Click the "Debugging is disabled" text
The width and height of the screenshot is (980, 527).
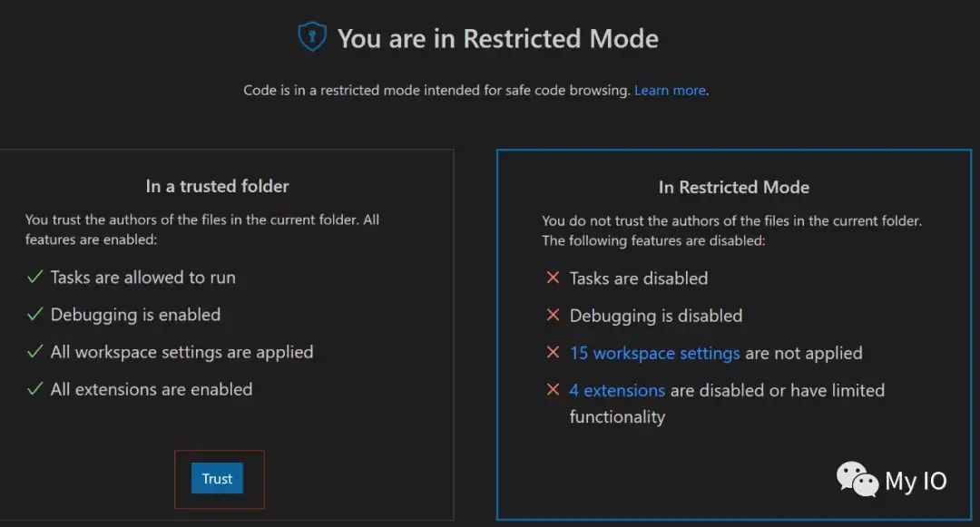[656, 316]
